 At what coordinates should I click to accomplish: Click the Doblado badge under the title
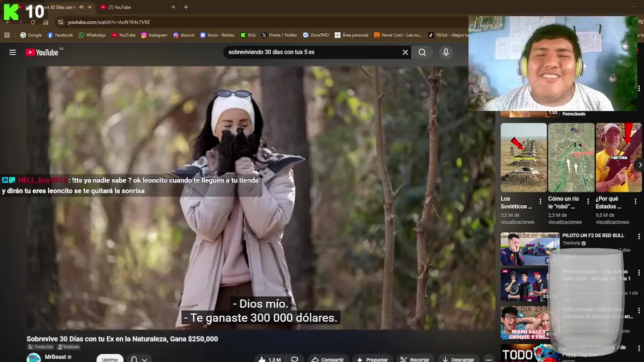tap(68, 347)
